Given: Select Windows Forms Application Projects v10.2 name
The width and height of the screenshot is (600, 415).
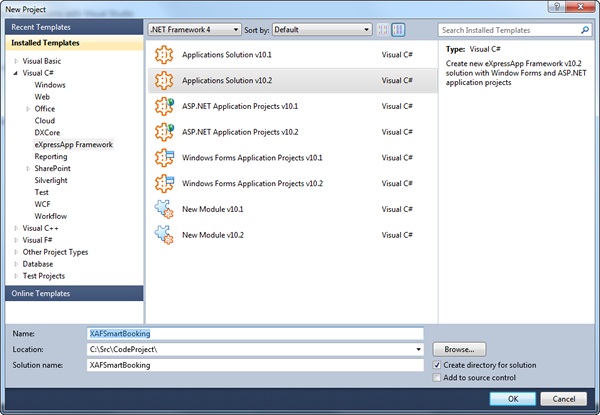Looking at the screenshot, I should 252,183.
